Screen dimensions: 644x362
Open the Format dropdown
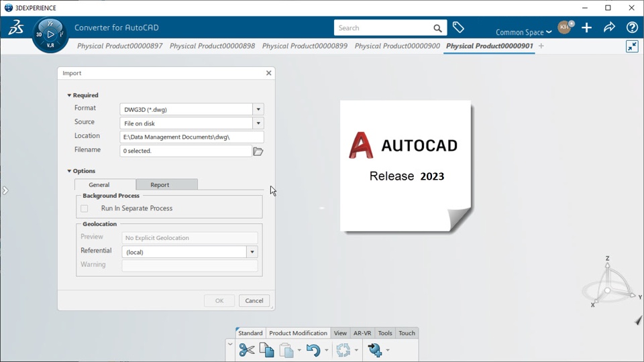coord(258,109)
